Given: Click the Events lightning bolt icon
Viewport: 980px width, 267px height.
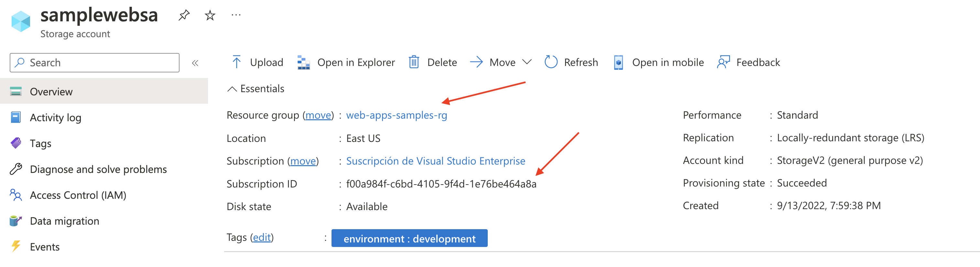Looking at the screenshot, I should coord(16,246).
